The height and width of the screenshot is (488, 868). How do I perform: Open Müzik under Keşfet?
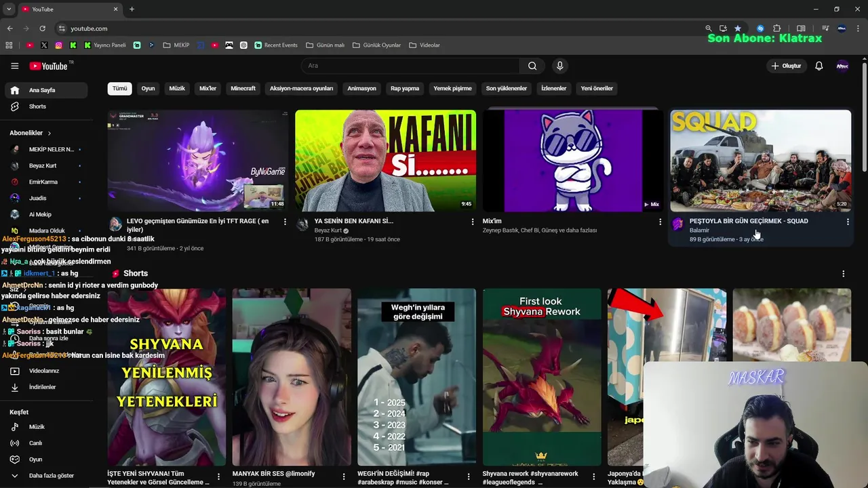pos(45,427)
